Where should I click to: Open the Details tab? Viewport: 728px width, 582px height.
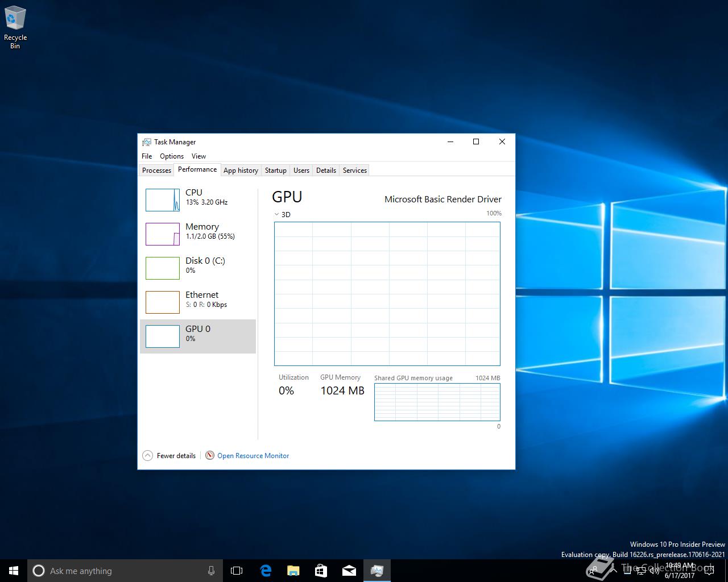click(326, 171)
